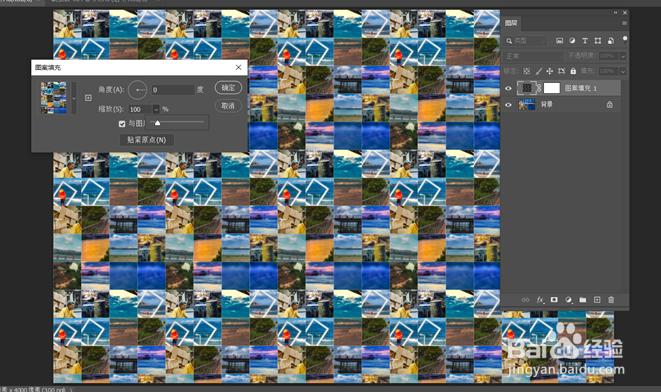Hide the 背景 layer eye

508,105
